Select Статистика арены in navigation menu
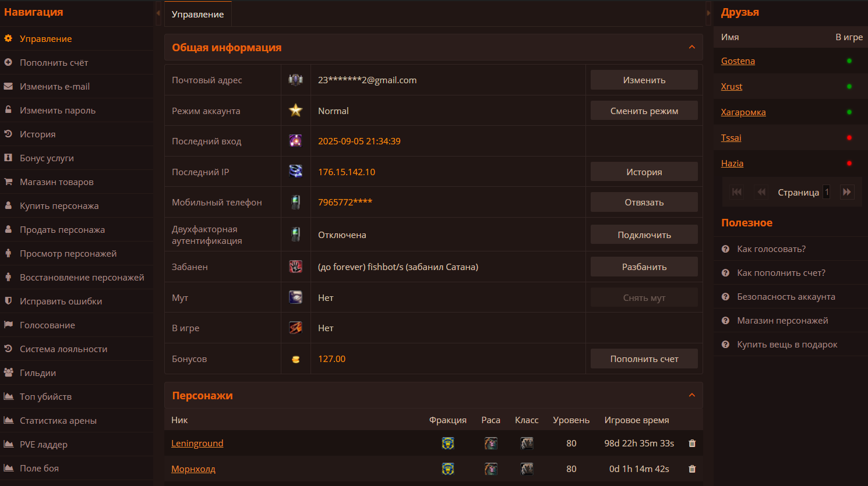868x486 pixels. point(58,421)
